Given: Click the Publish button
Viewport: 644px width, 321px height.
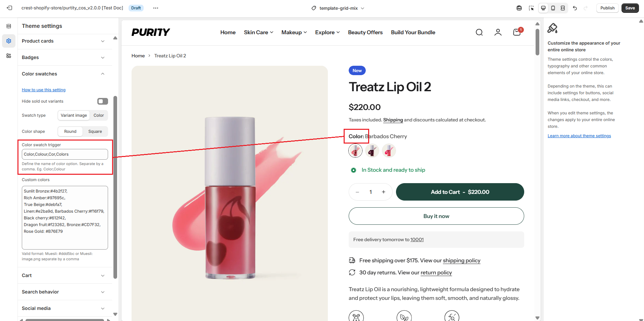Looking at the screenshot, I should (x=607, y=8).
